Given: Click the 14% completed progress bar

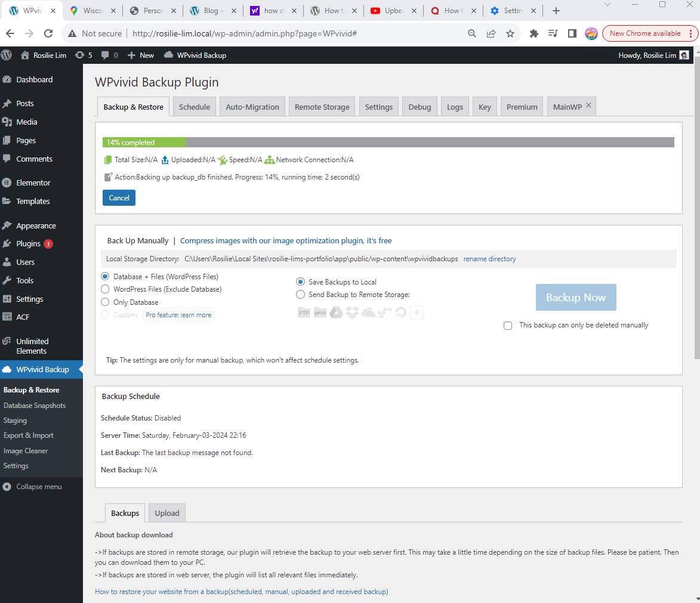Looking at the screenshot, I should click(388, 143).
